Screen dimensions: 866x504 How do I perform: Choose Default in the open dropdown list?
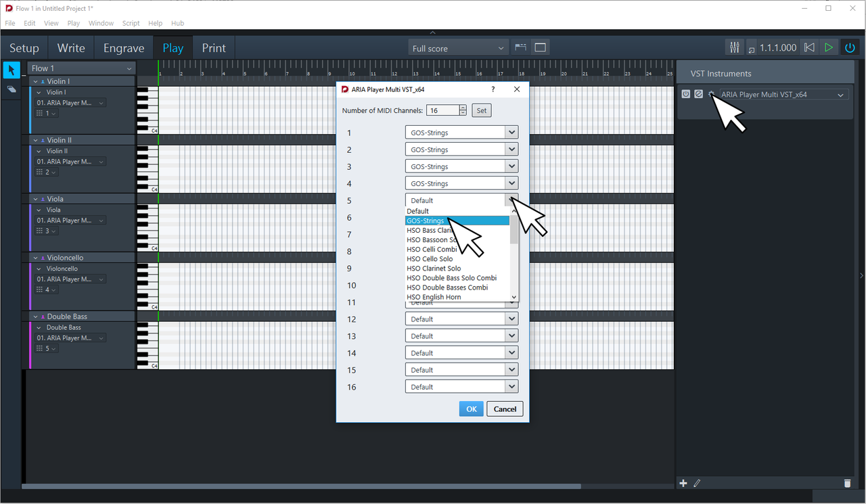tap(457, 211)
